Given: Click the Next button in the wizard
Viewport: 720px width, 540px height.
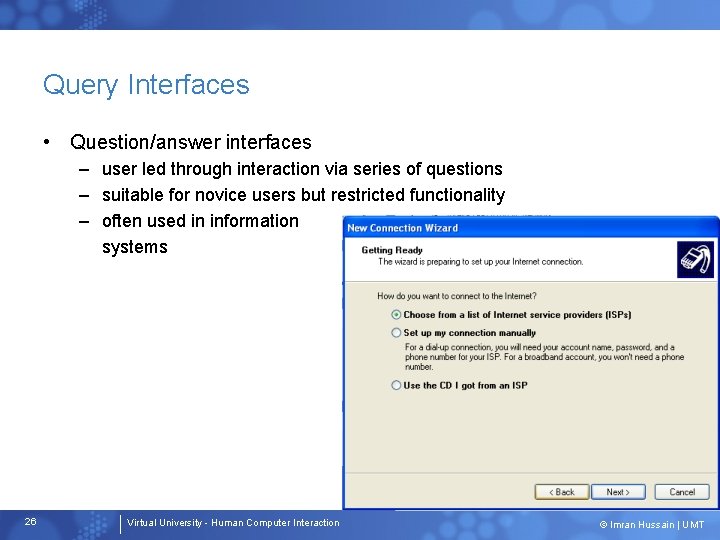Looking at the screenshot, I should [618, 492].
